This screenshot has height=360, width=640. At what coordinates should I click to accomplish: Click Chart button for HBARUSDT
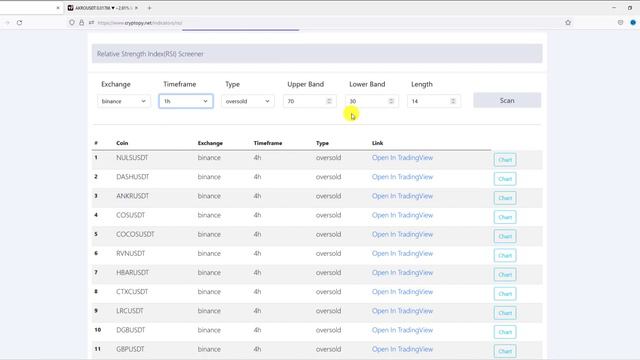pyautogui.click(x=505, y=275)
